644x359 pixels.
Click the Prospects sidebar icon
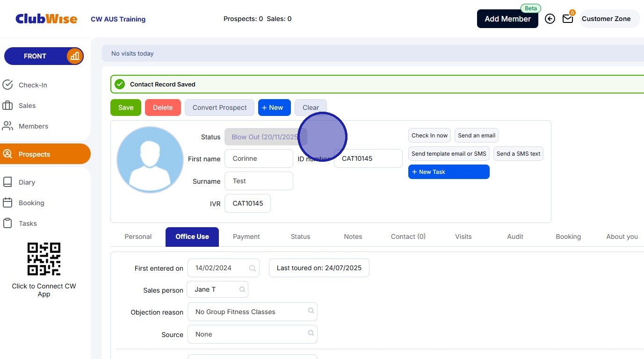[x=7, y=154]
